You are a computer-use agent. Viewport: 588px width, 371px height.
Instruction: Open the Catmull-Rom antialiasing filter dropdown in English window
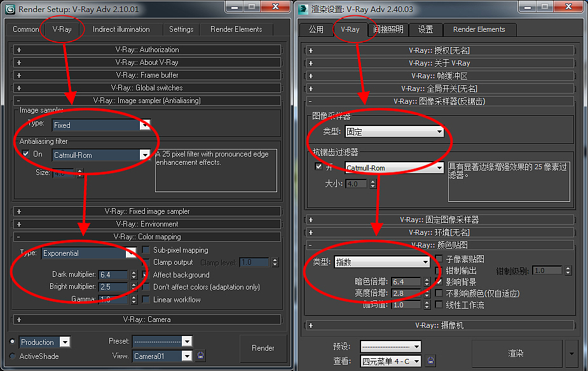pos(101,155)
